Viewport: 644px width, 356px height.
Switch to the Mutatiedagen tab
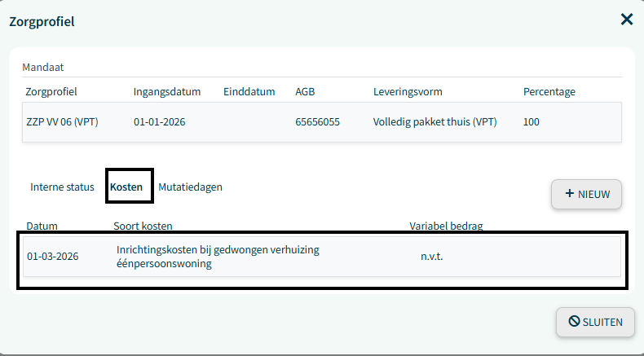point(190,187)
